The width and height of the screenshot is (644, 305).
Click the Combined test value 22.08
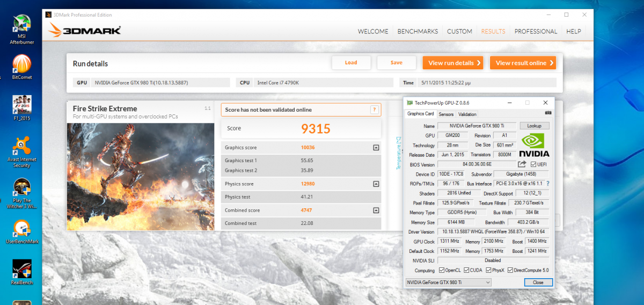coord(307,223)
